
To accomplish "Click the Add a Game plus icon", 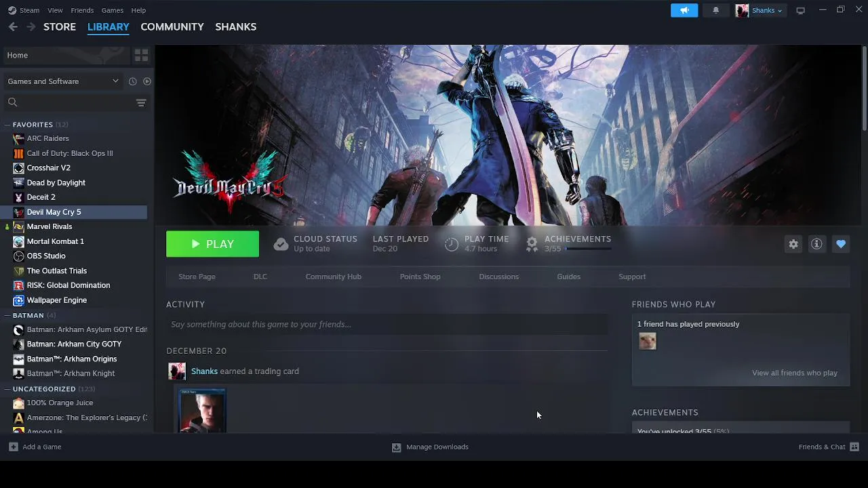I will (x=13, y=447).
